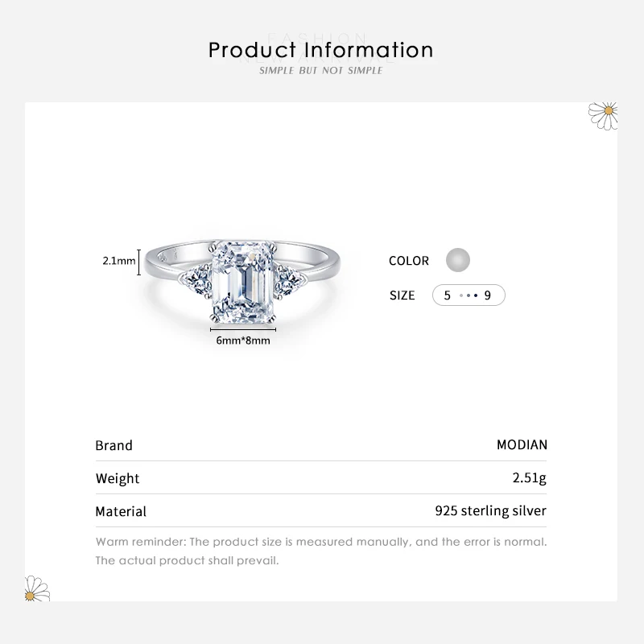Select the Brand row label
Viewport: 644px width, 644px height.
114,445
